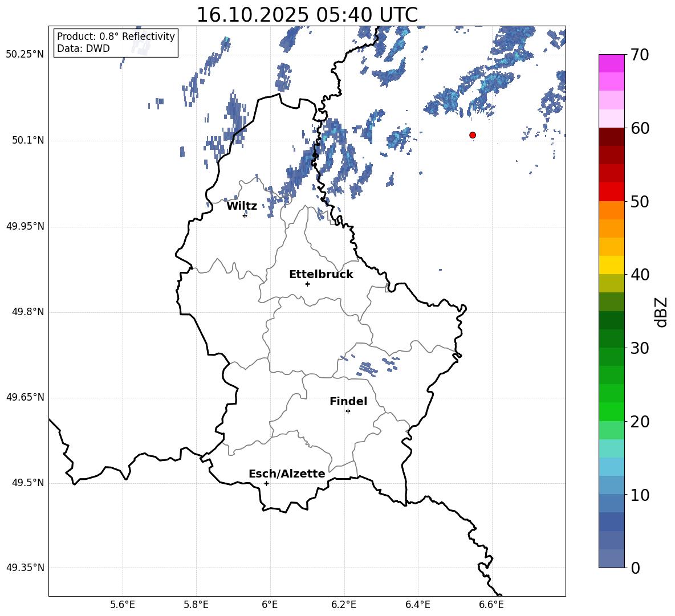Click the Product: 0.8° Reflectivity text
The height and width of the screenshot is (616, 675).
pyautogui.click(x=116, y=36)
